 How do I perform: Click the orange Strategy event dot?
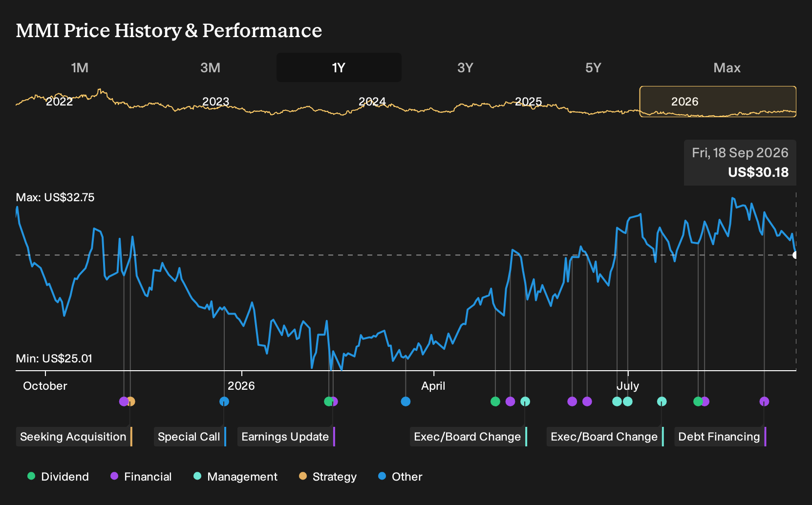click(x=130, y=401)
